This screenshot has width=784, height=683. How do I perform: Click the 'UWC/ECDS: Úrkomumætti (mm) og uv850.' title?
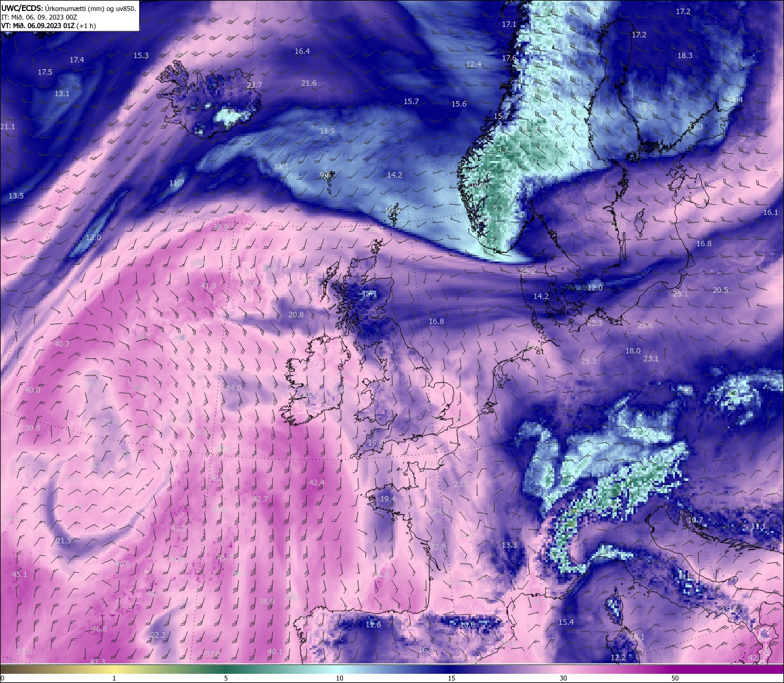(69, 9)
